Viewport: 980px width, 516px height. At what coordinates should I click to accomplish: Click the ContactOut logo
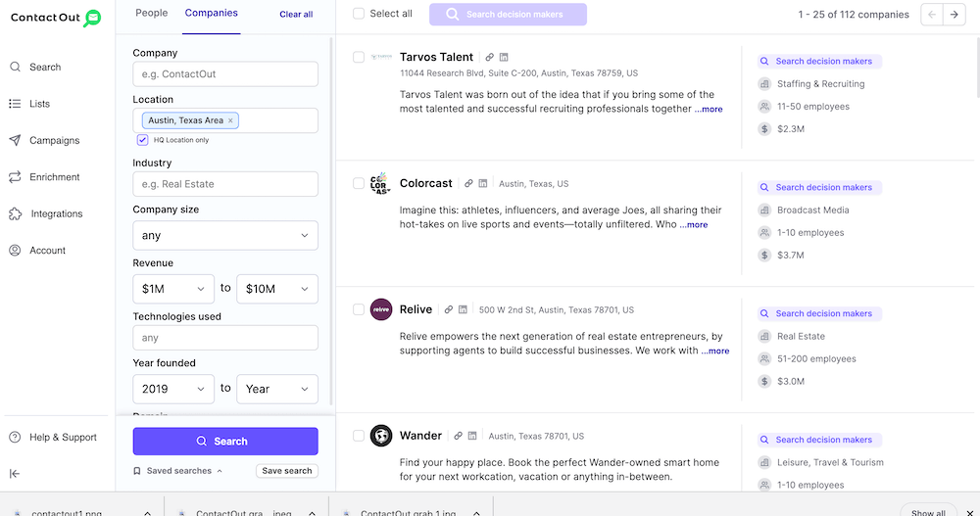(x=56, y=18)
